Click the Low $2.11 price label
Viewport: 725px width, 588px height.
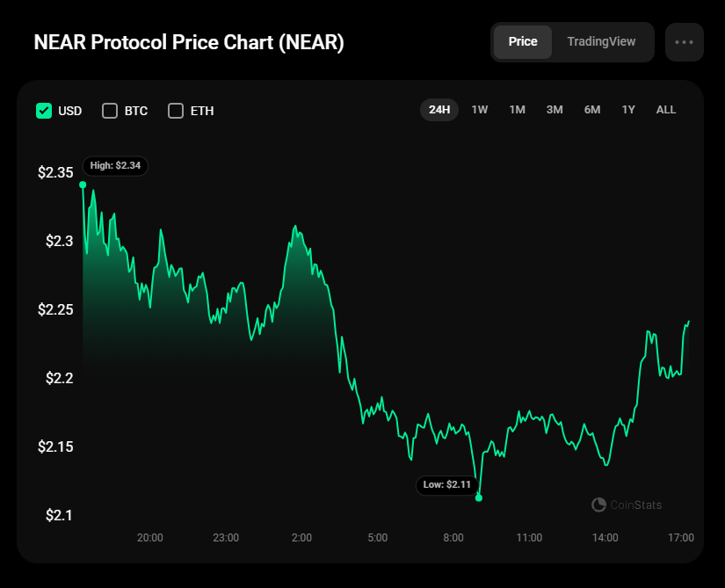point(446,484)
